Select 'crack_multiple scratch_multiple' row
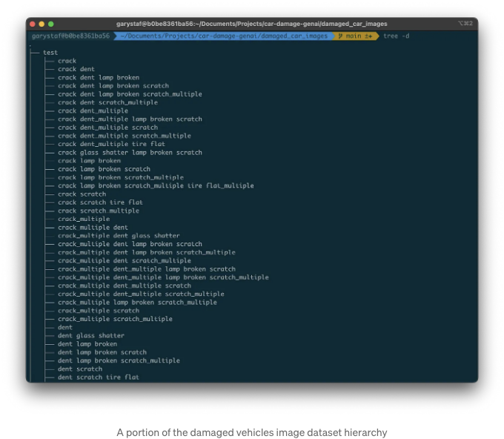The image size is (504, 439). coord(115,319)
